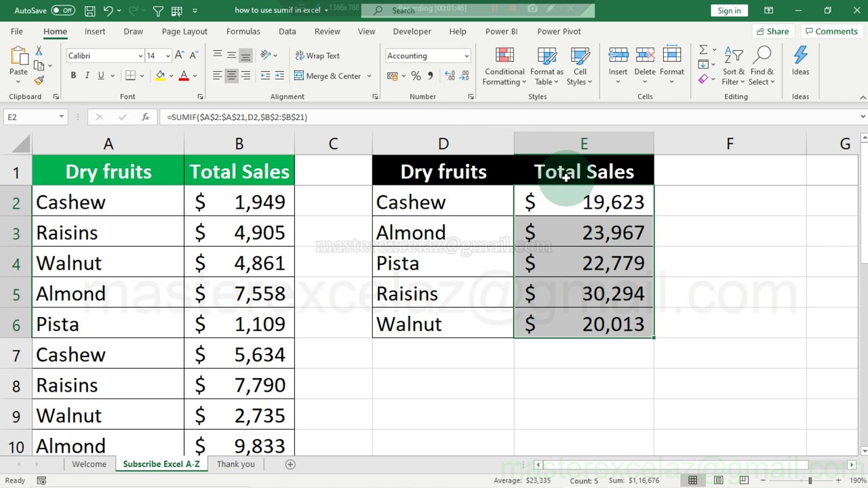Click the Save floppy disk icon

point(90,11)
